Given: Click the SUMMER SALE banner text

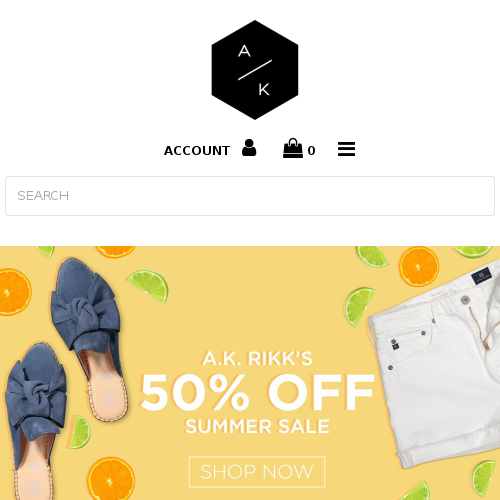Looking at the screenshot, I should [x=257, y=426].
